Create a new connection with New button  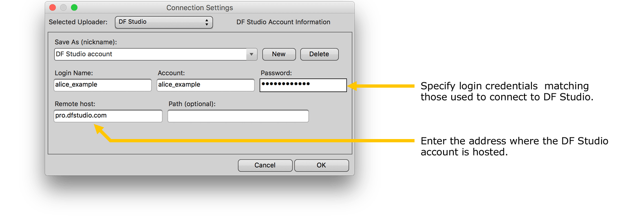279,54
